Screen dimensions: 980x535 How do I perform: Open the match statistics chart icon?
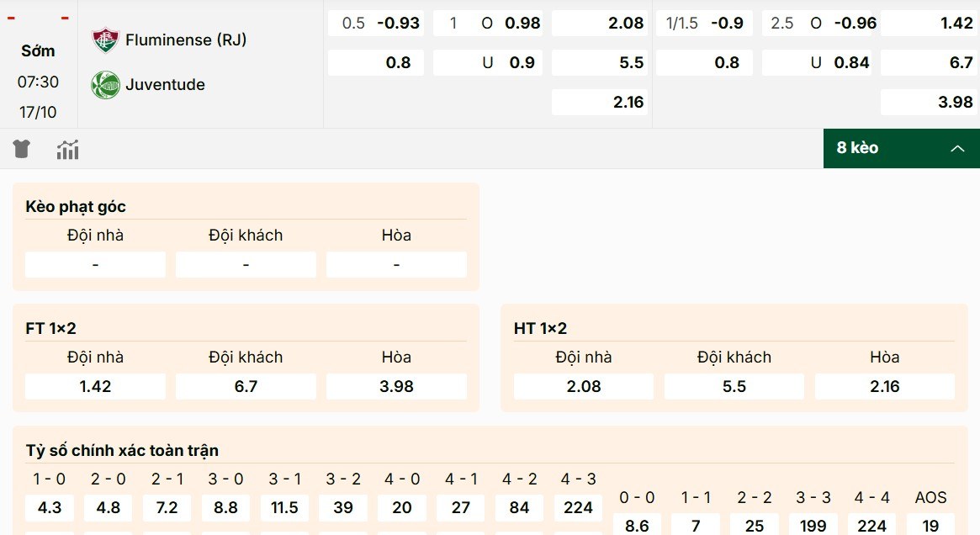[x=67, y=149]
